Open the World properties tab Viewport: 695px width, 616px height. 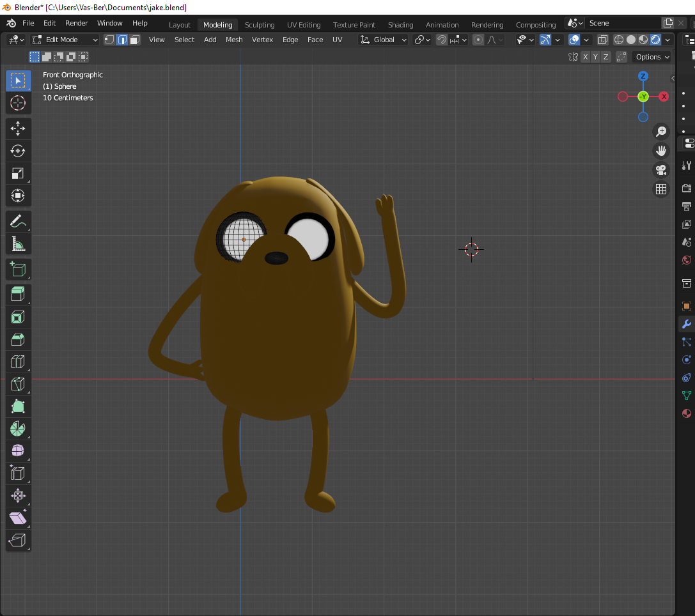pyautogui.click(x=687, y=260)
